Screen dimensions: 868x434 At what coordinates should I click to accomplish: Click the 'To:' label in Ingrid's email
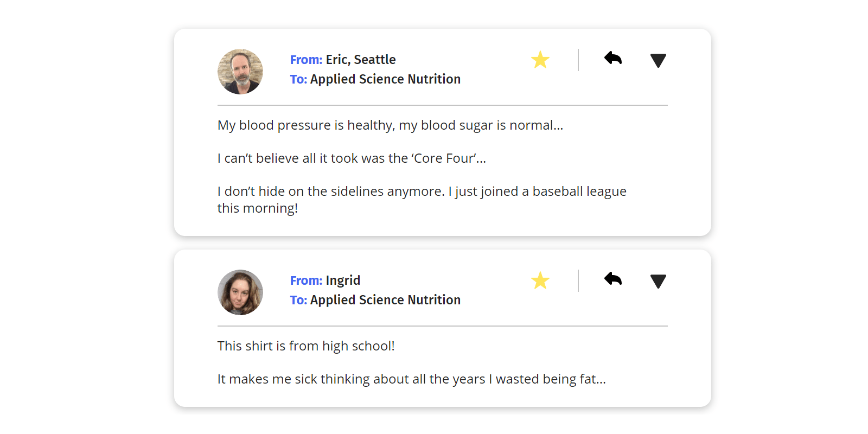click(x=298, y=300)
